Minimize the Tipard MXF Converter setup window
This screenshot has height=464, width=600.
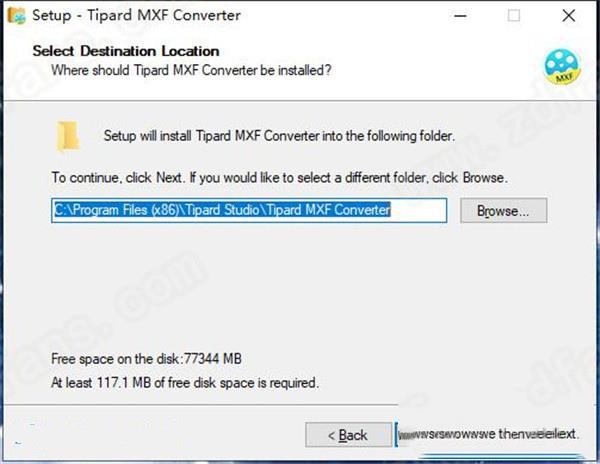tap(460, 16)
